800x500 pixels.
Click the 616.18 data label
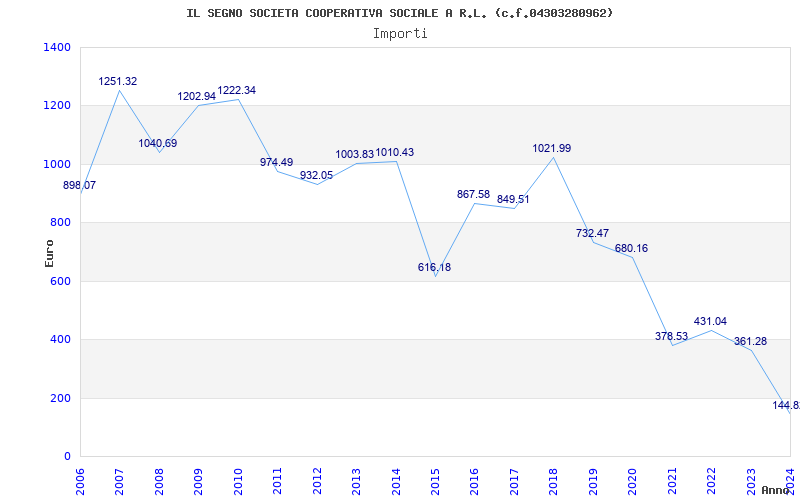(434, 267)
